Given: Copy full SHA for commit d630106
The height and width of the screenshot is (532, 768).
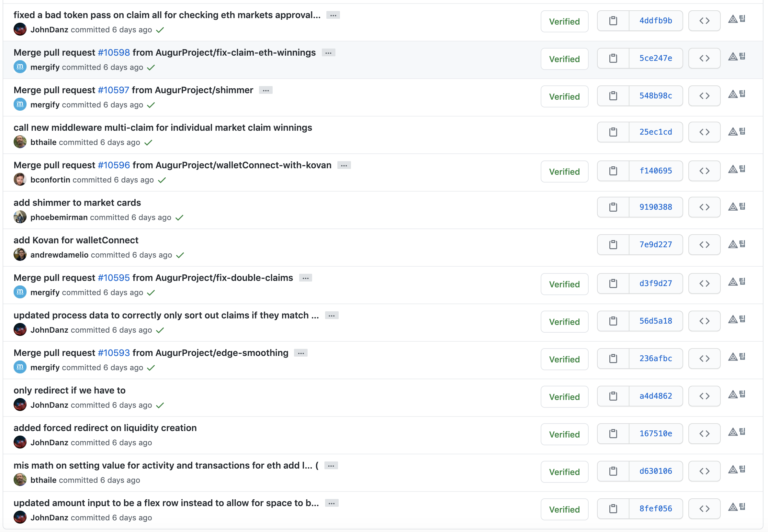Looking at the screenshot, I should pyautogui.click(x=613, y=471).
